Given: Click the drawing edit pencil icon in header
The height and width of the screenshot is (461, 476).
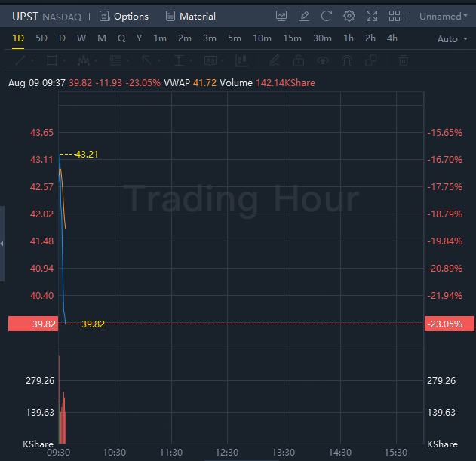Looking at the screenshot, I should coord(304,16).
